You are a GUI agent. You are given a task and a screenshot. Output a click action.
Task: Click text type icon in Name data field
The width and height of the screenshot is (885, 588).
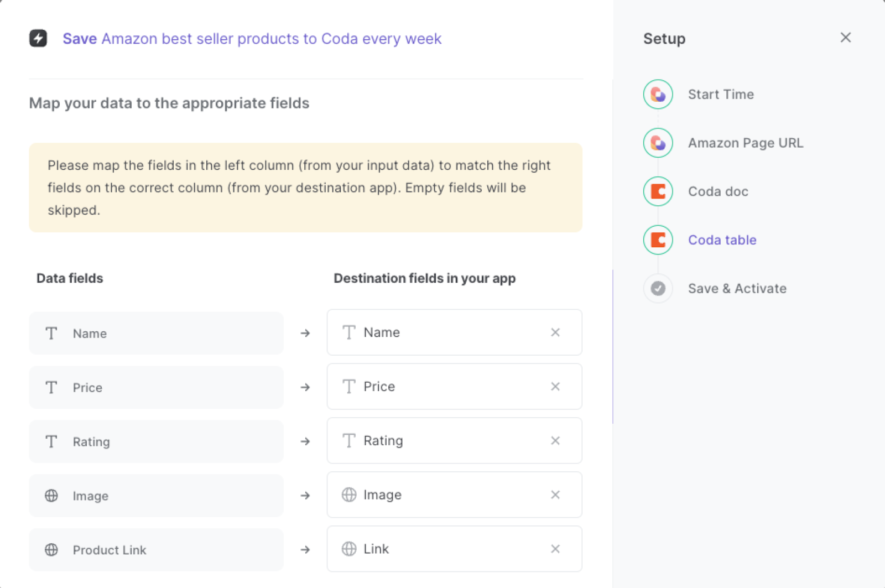tap(51, 333)
